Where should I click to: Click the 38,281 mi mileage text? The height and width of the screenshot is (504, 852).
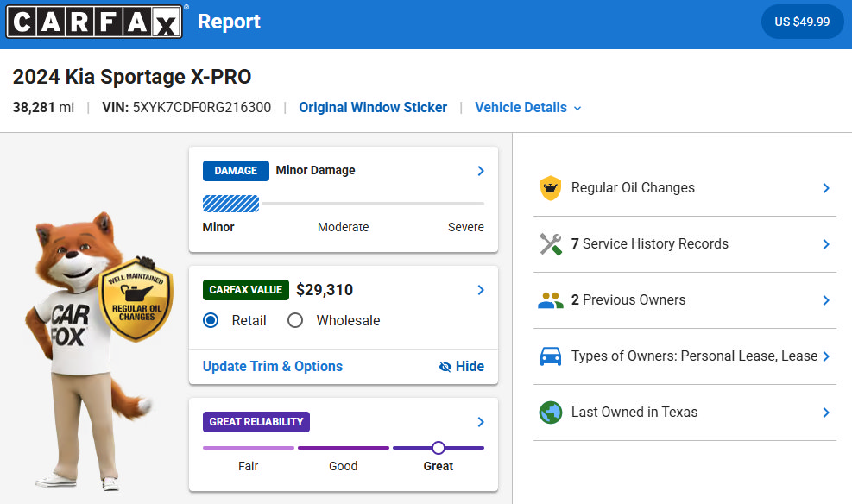(x=43, y=108)
